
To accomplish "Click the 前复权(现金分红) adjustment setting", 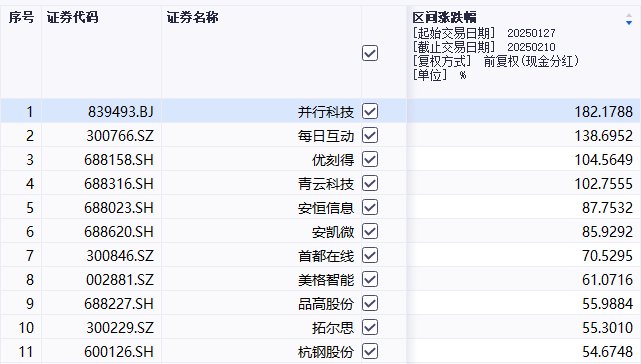I will tap(531, 61).
